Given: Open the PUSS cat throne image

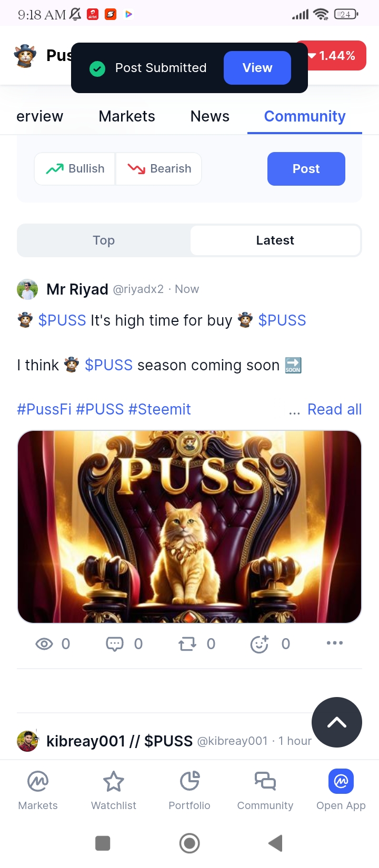Looking at the screenshot, I should coord(189,527).
